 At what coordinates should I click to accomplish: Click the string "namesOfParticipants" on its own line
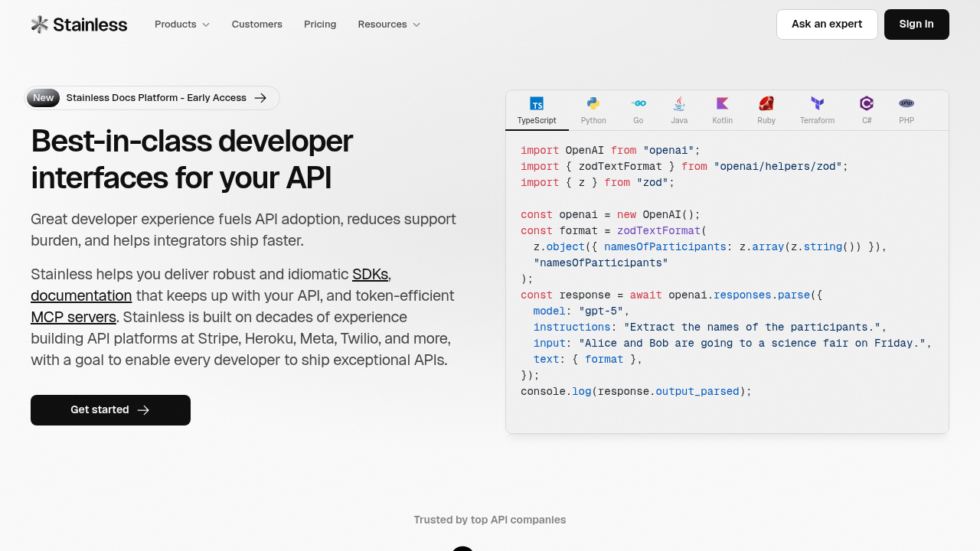[601, 262]
